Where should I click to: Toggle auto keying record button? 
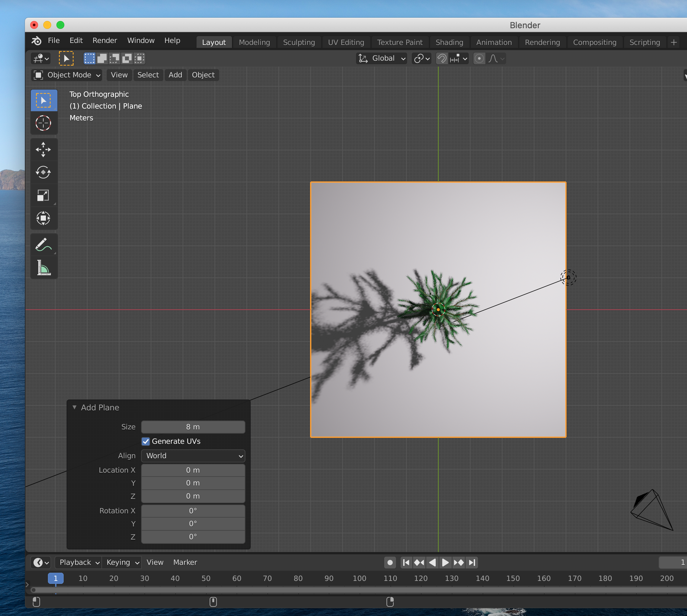(390, 563)
